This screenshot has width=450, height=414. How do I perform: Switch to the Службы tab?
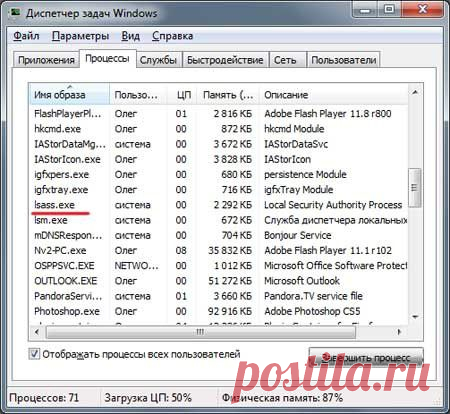pos(158,60)
